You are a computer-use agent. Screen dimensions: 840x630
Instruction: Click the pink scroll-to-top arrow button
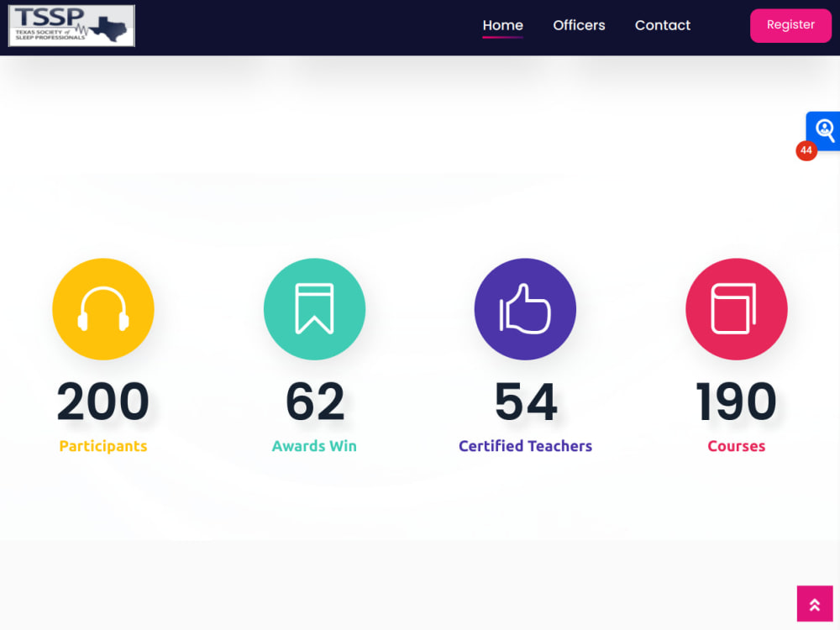click(x=814, y=604)
